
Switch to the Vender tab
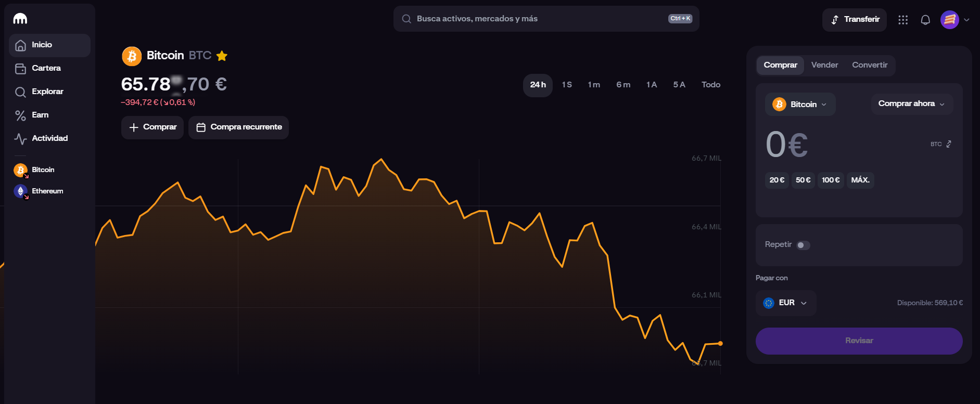click(824, 65)
